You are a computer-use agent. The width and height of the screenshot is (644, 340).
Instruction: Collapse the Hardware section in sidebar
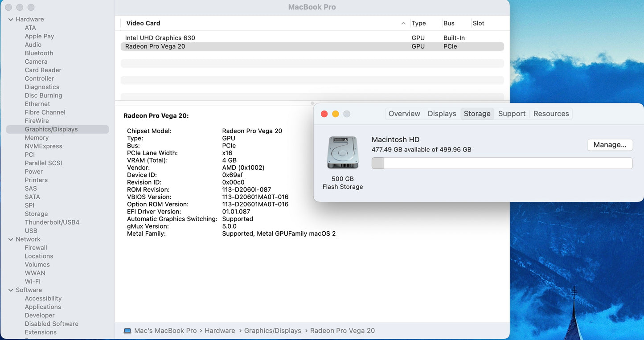11,20
